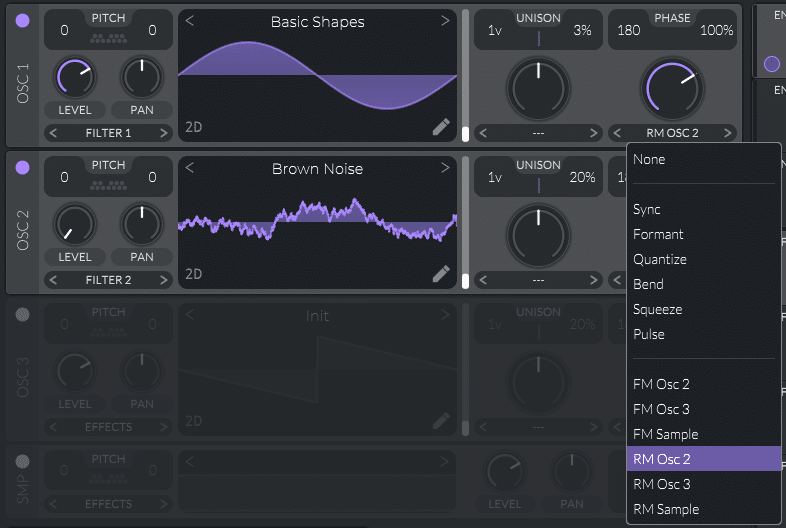Screen dimensions: 786x528
Task: Click OSC 1 PAN knob
Action: point(142,78)
